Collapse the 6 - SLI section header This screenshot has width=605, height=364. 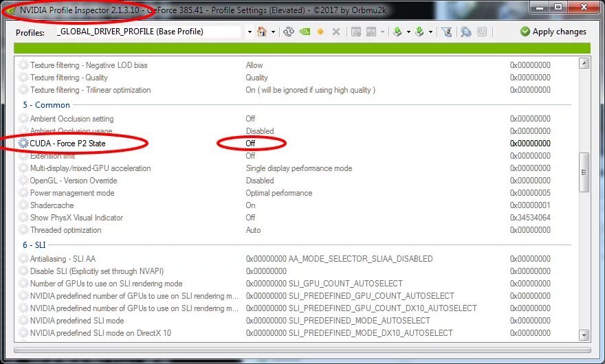[x=34, y=245]
